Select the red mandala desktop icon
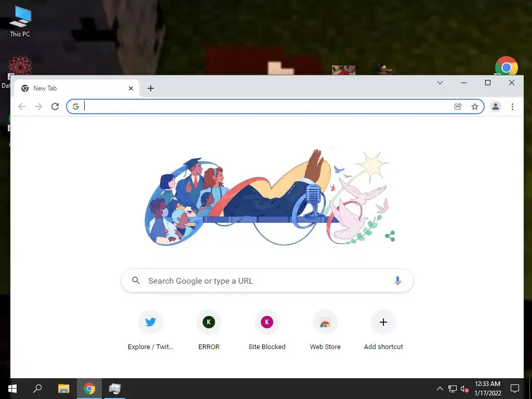532x399 pixels. [20, 65]
